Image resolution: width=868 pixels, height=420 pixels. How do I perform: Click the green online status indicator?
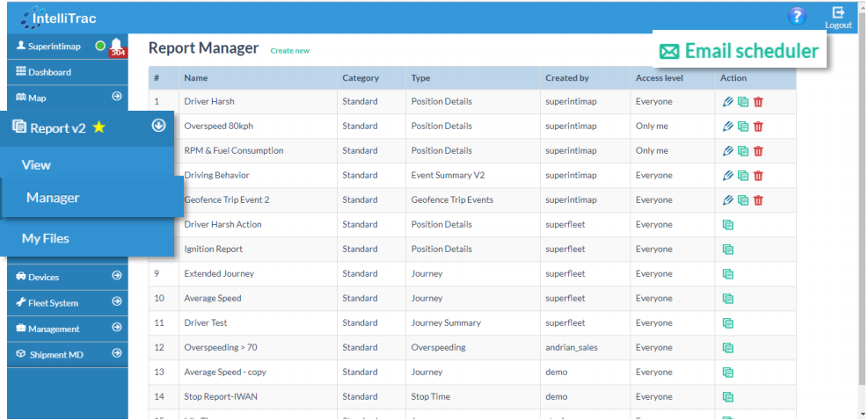pyautogui.click(x=99, y=46)
